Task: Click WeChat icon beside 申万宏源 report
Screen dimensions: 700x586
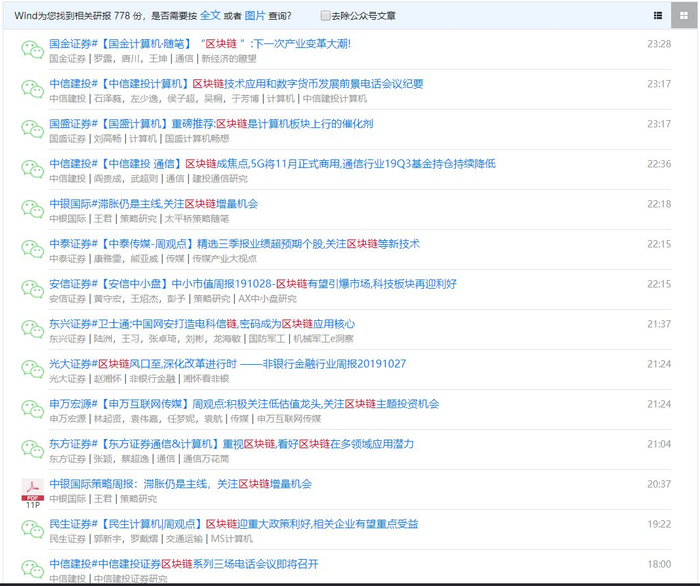Action: [33, 409]
